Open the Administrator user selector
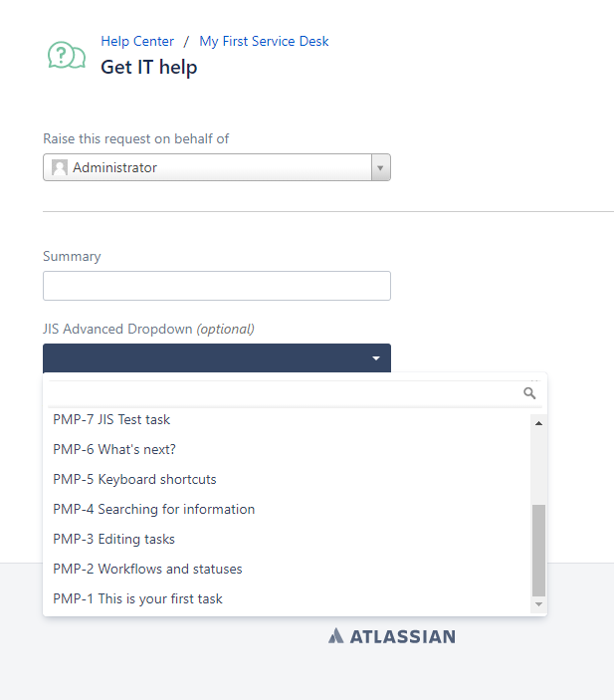614x700 pixels. (x=207, y=168)
